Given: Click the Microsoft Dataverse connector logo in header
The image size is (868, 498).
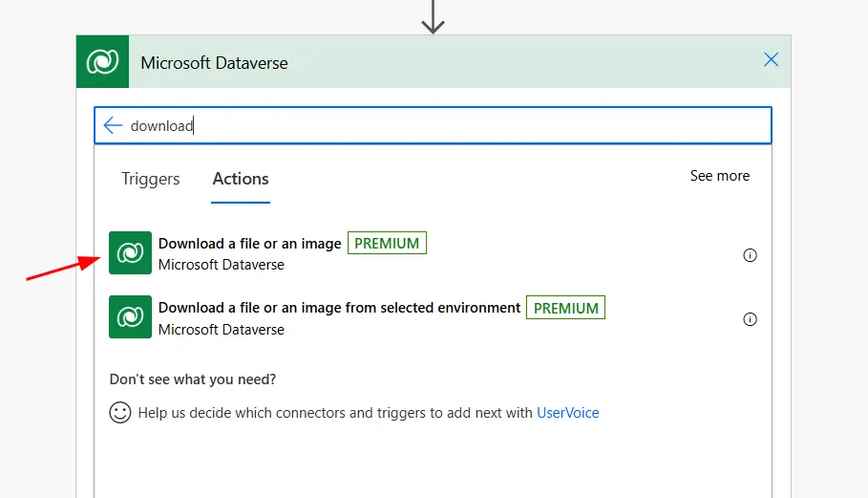Looking at the screenshot, I should (102, 61).
